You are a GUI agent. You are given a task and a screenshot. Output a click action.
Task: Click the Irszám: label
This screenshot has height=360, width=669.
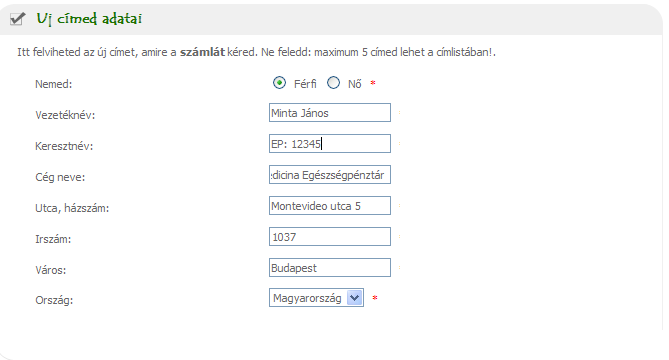pos(53,239)
